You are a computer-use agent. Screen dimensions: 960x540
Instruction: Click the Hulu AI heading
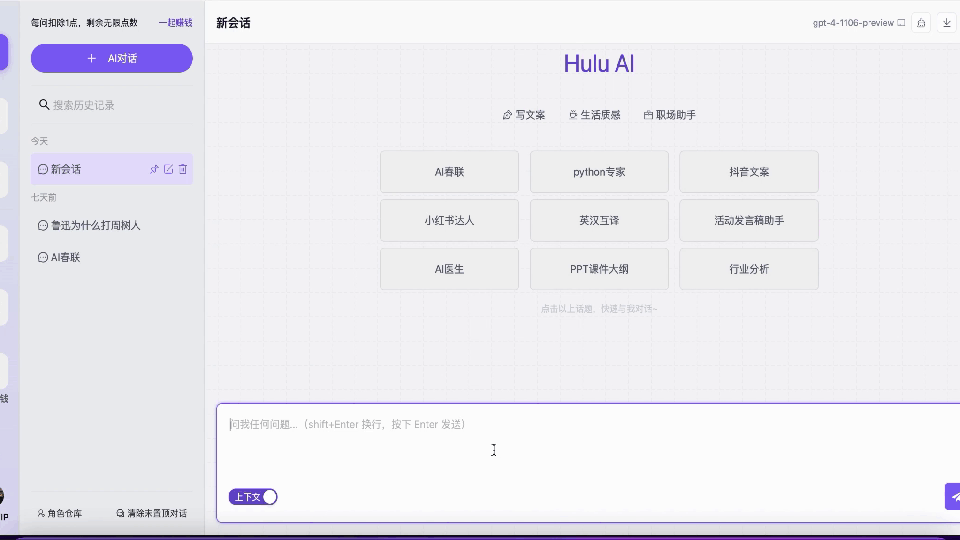(599, 64)
